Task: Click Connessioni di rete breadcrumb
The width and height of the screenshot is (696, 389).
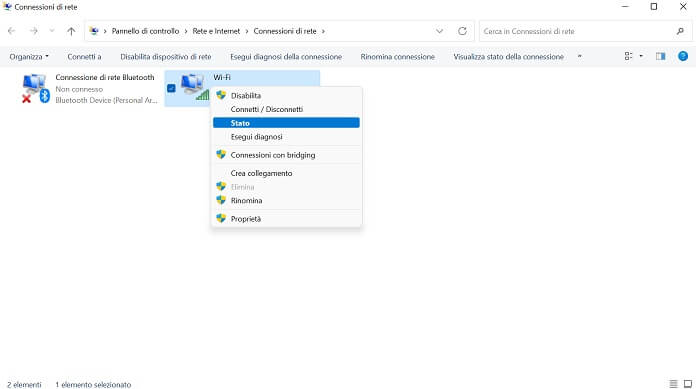Action: click(285, 31)
